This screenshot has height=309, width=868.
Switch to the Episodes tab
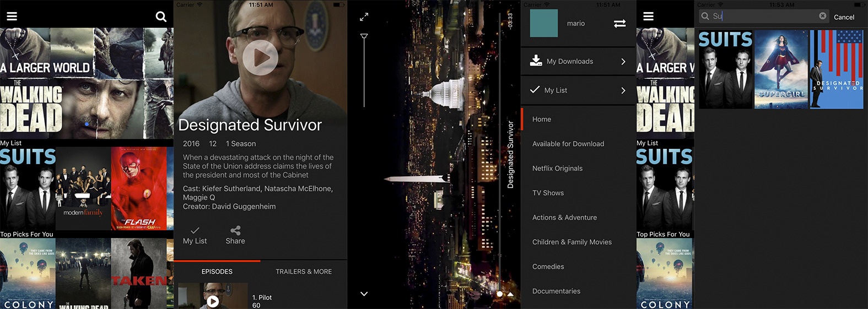(217, 272)
